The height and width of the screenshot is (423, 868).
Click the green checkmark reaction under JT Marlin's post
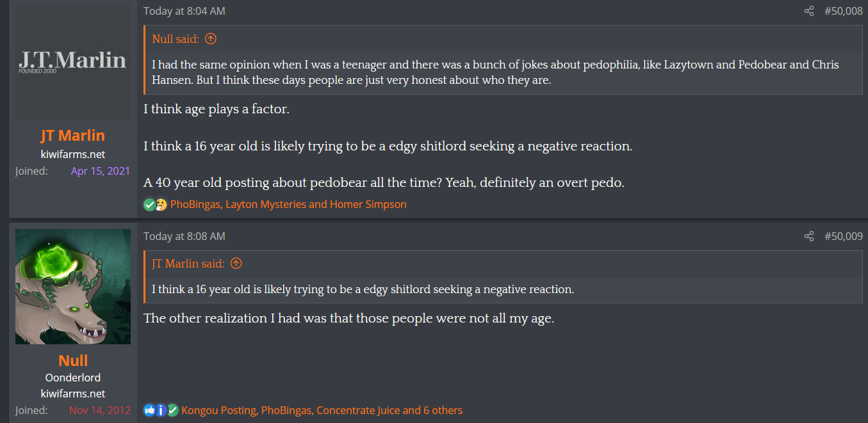pyautogui.click(x=149, y=205)
